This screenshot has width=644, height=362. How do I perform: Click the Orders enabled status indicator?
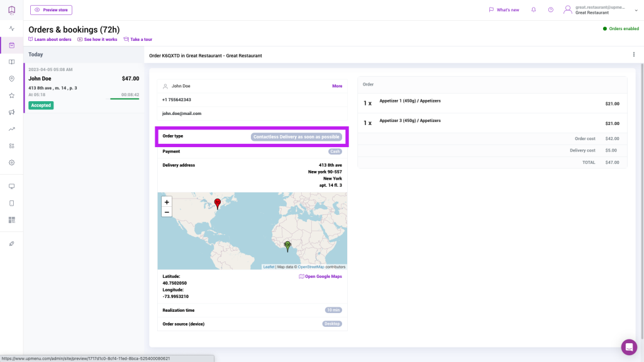(621, 29)
